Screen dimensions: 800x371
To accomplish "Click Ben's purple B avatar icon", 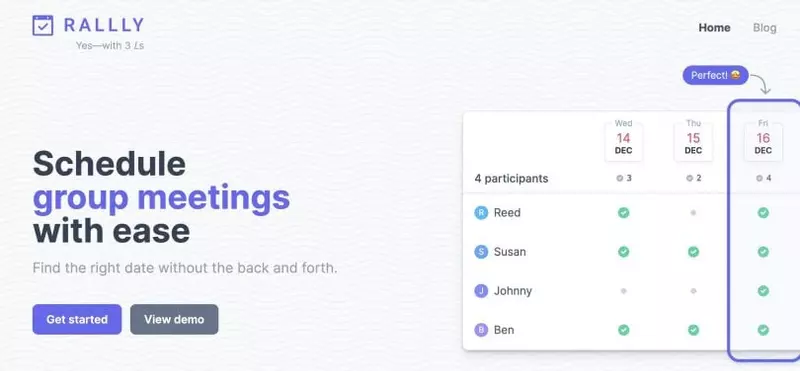I will (481, 330).
